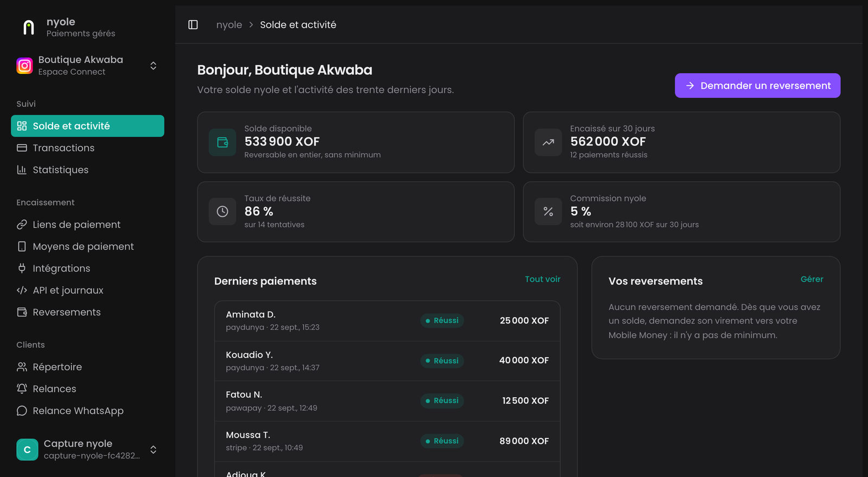Click the Derniers paiements heading

[x=265, y=281]
